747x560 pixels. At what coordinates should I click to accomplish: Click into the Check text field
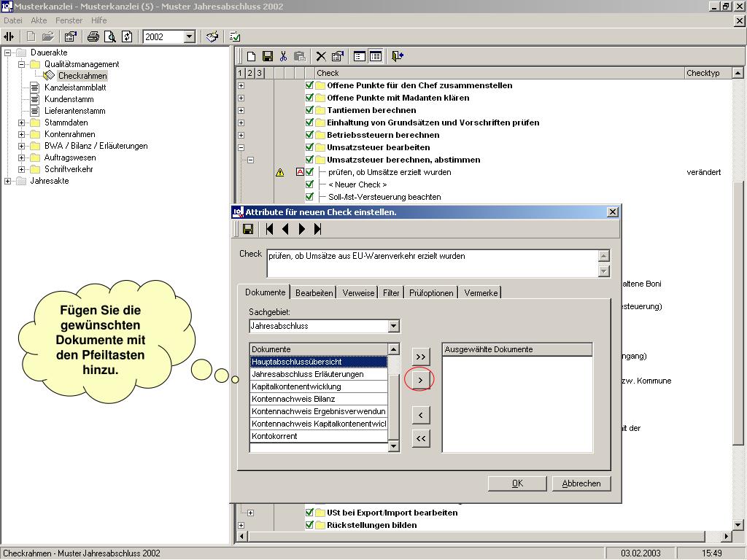click(x=432, y=262)
